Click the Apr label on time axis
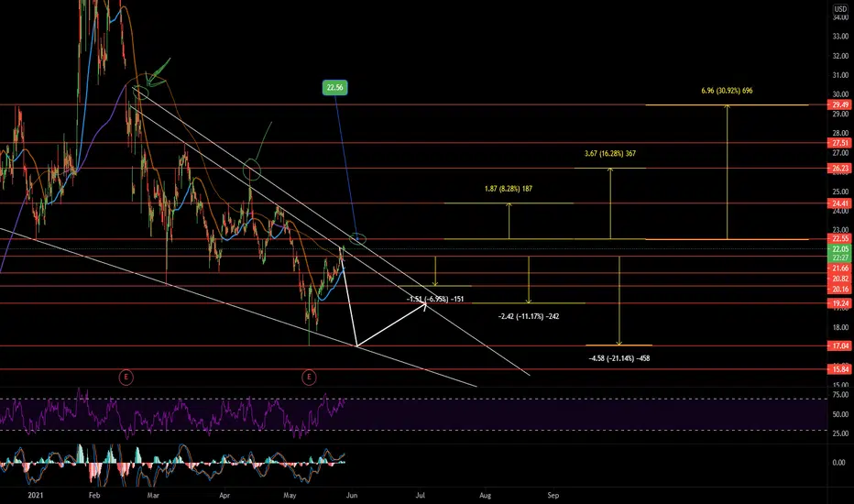The image size is (854, 504). (x=224, y=495)
